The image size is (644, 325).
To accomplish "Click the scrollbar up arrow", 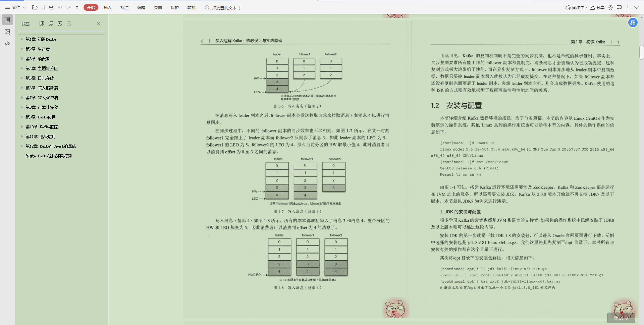I will (x=641, y=17).
